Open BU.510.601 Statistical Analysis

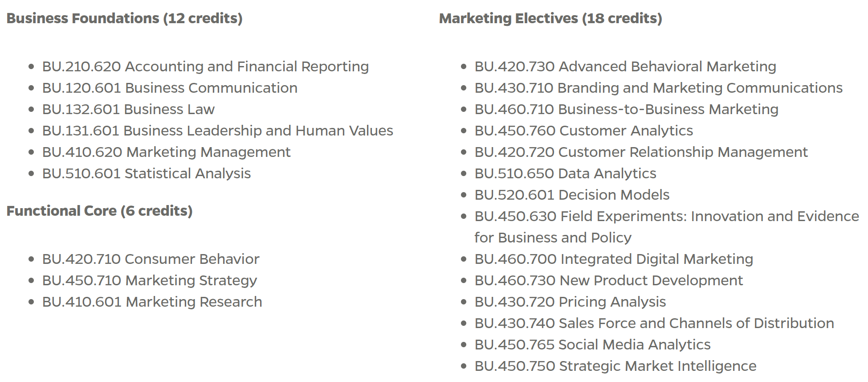pyautogui.click(x=146, y=173)
